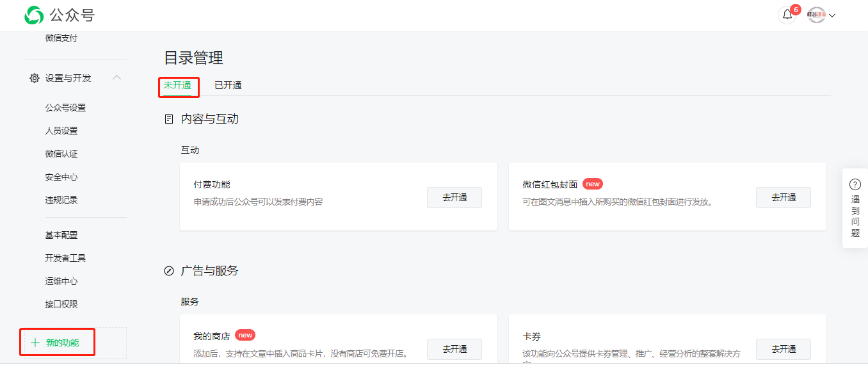Viewport: 868px width, 365px height.
Task: Go to 安全中心 in sidebar
Action: [x=61, y=177]
